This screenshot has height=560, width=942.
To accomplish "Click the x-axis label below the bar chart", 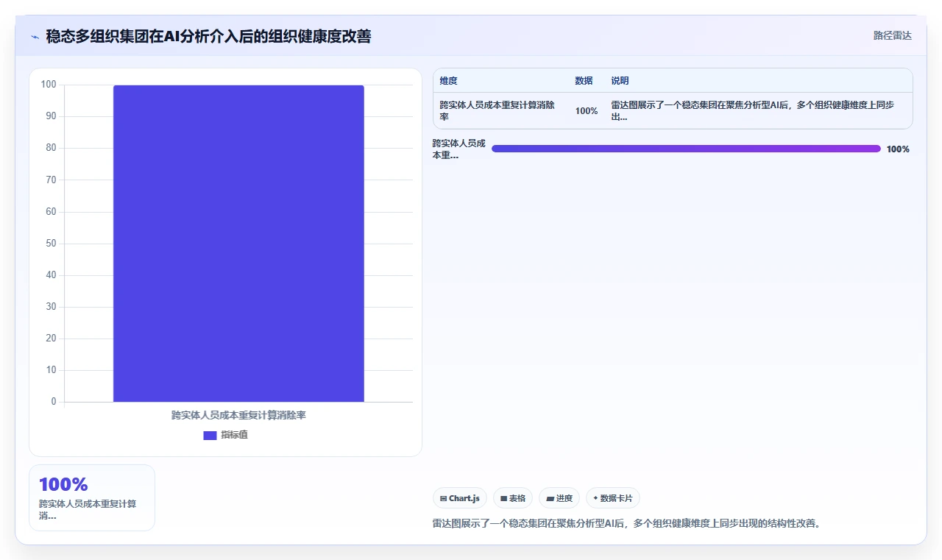I will click(x=238, y=415).
